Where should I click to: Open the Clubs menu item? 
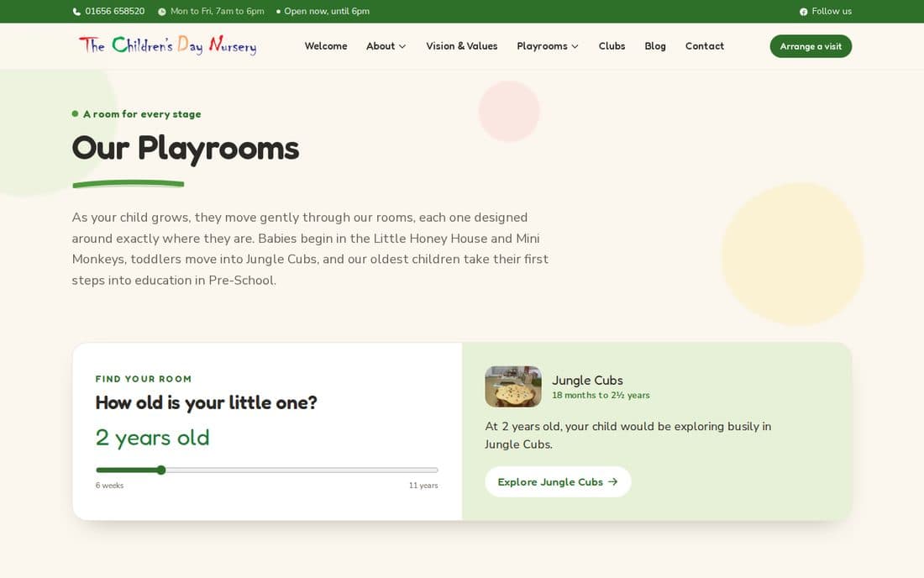612,46
